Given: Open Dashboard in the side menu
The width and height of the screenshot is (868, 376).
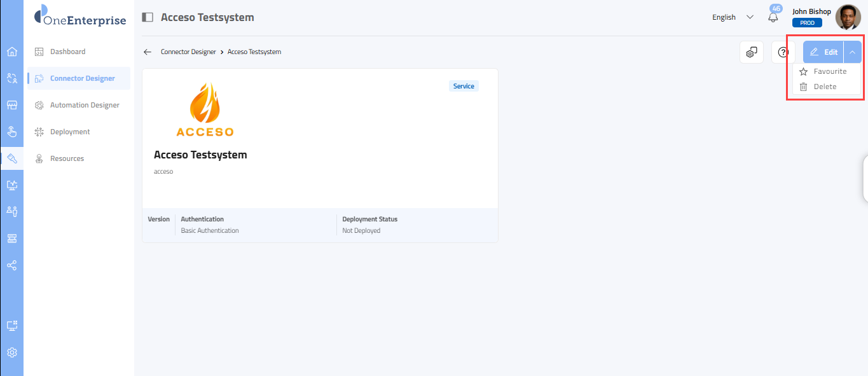Looking at the screenshot, I should point(67,52).
